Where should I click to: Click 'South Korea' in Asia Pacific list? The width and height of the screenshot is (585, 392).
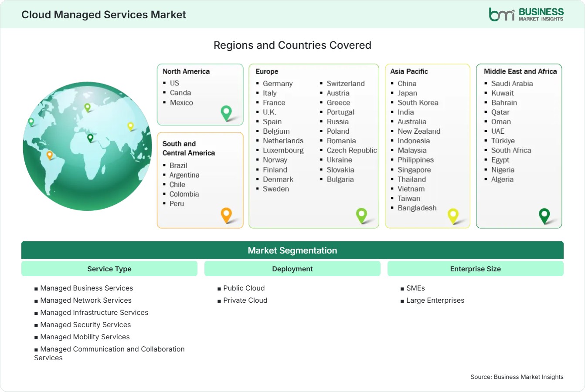pos(418,103)
